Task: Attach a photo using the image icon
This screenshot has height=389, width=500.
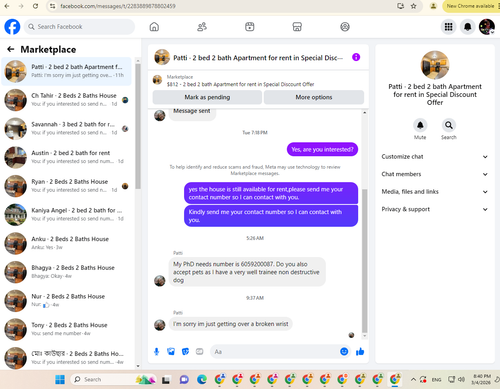Action: [x=171, y=351]
